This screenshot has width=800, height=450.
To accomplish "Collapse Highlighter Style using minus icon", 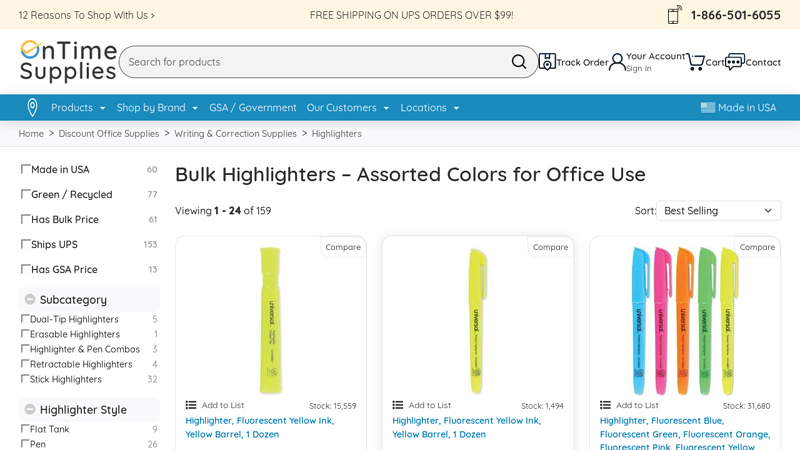I will click(30, 409).
